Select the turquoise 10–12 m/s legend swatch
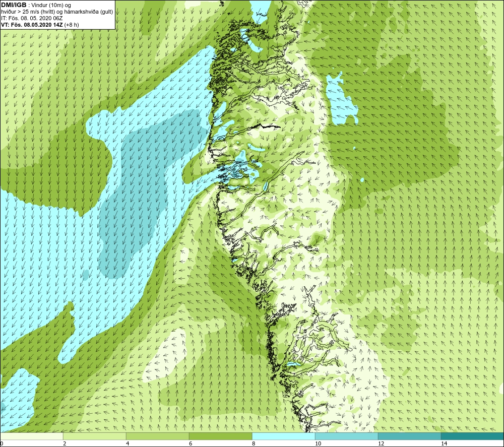The image size is (504, 447). (x=347, y=436)
